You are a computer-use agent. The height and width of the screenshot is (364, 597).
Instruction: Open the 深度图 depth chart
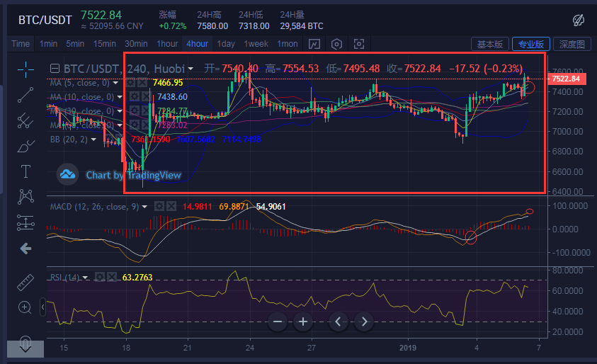tap(572, 44)
